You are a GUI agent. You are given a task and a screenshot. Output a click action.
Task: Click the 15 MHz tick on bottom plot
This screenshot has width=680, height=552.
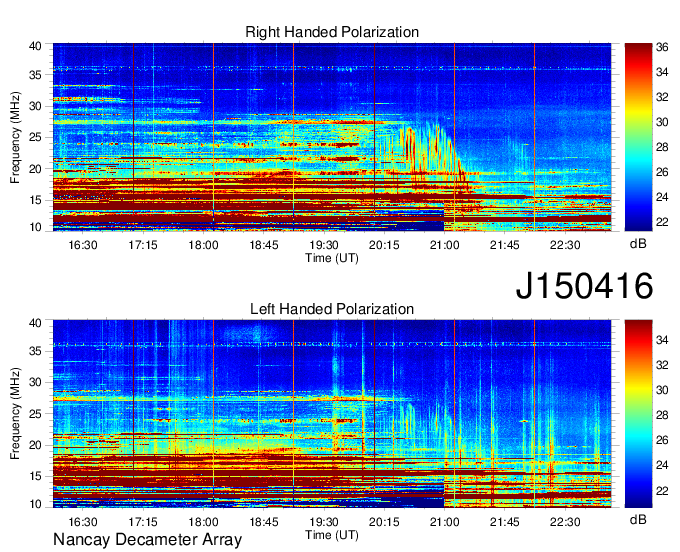(35, 477)
